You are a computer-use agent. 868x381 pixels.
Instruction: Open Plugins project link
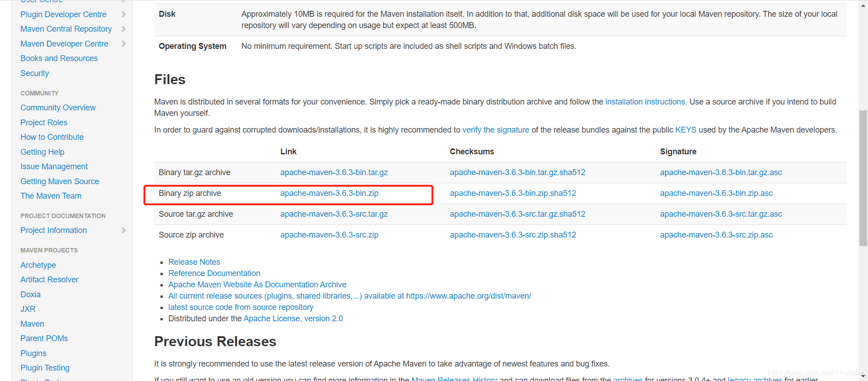33,353
